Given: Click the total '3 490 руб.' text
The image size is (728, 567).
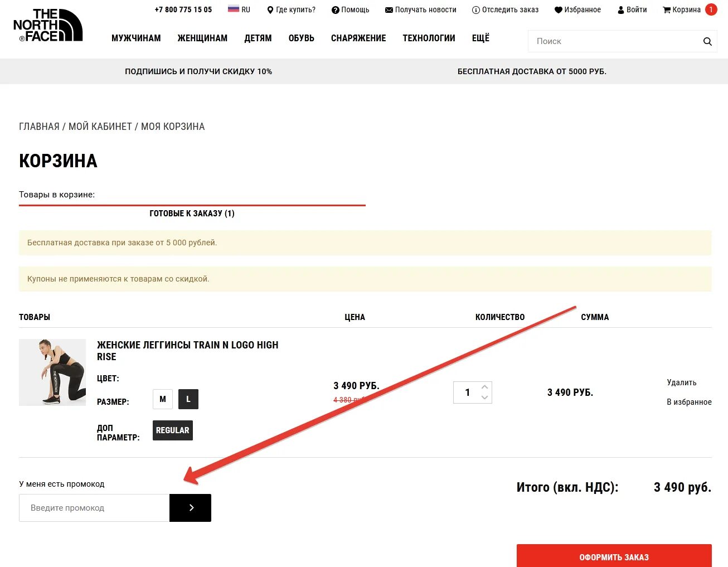Looking at the screenshot, I should (x=682, y=487).
